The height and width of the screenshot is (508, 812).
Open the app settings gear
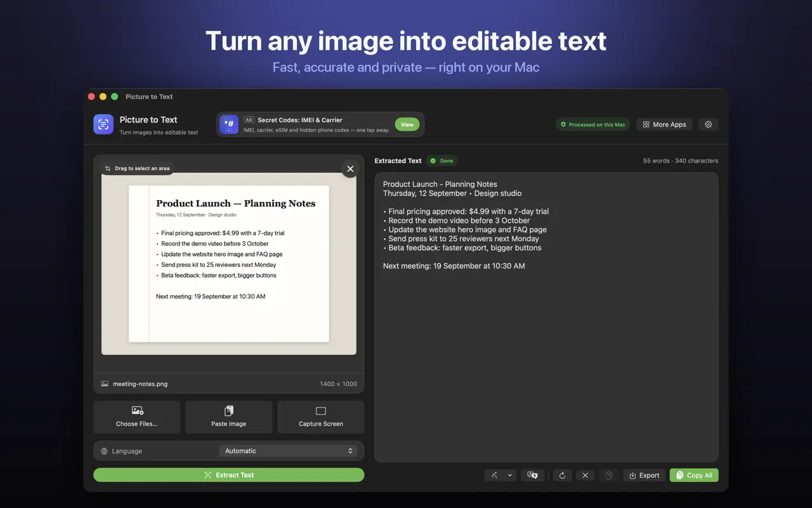click(x=709, y=124)
